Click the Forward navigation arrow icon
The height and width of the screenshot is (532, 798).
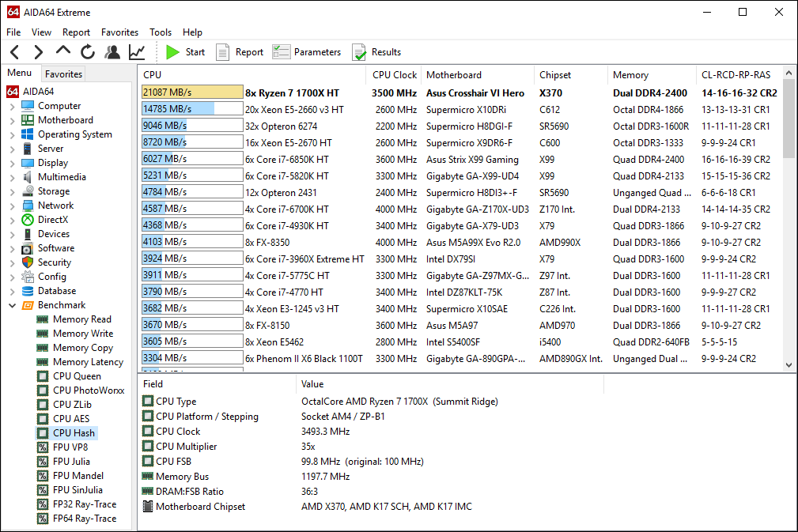(x=38, y=52)
